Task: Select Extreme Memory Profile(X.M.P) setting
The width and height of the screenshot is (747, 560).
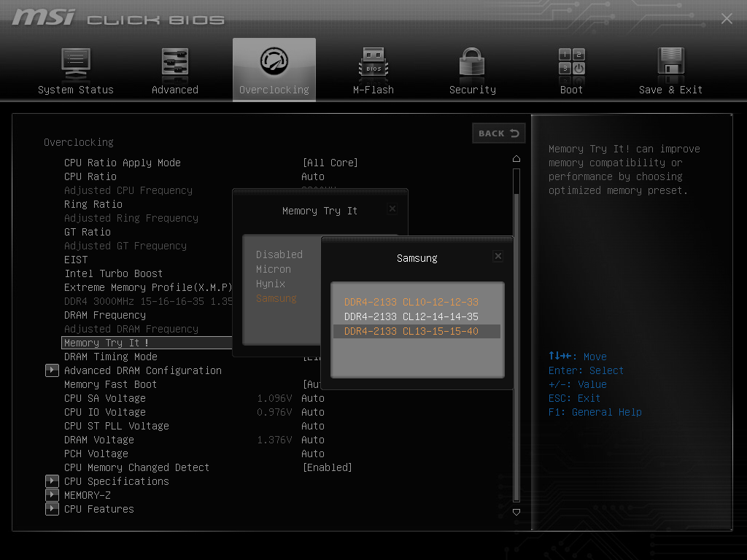Action: [148, 287]
